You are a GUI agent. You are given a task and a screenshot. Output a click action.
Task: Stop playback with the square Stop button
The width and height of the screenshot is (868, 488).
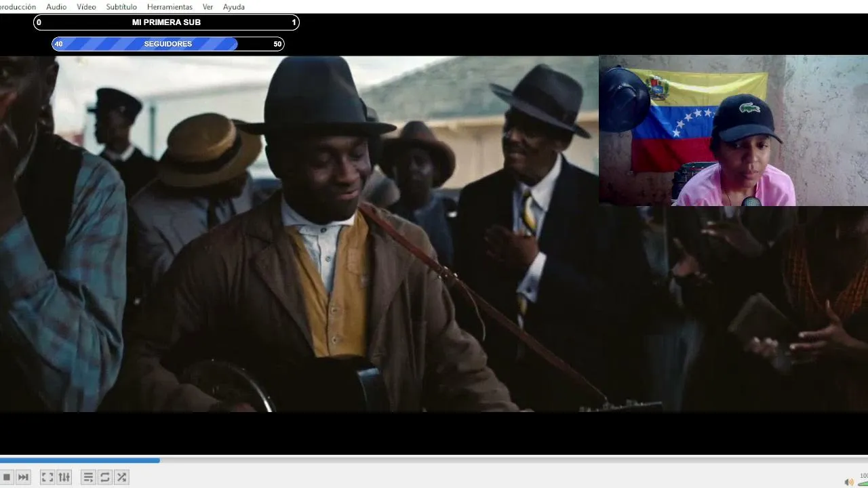7,477
